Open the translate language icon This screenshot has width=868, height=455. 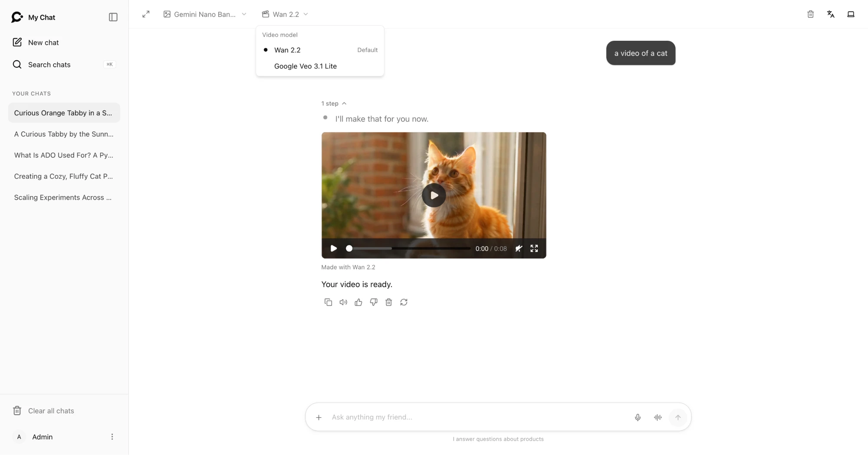pos(831,14)
